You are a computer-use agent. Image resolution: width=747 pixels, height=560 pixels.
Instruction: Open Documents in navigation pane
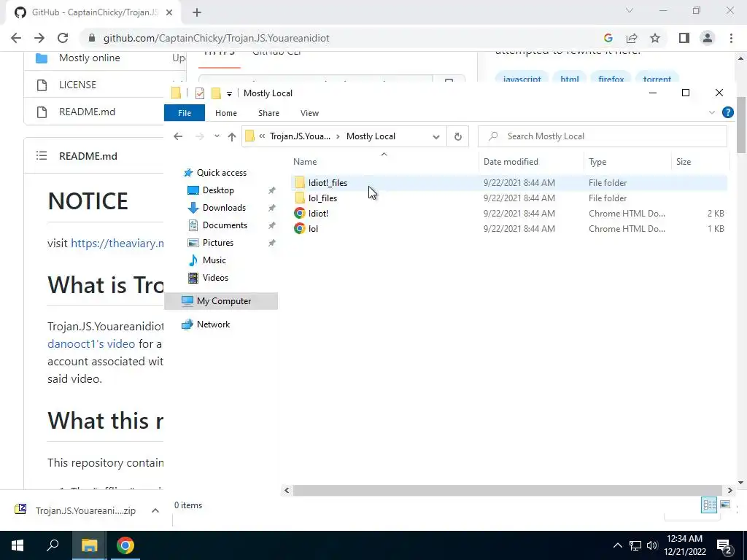point(225,225)
